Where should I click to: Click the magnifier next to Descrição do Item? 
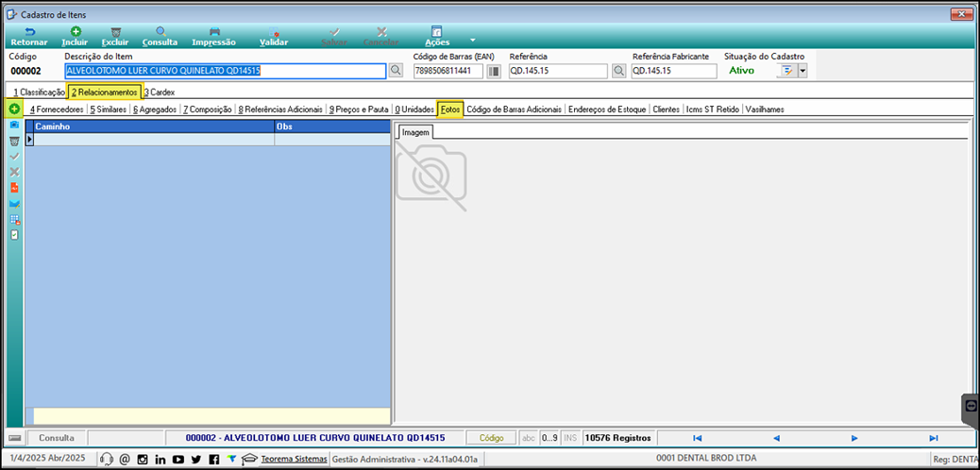coord(396,71)
